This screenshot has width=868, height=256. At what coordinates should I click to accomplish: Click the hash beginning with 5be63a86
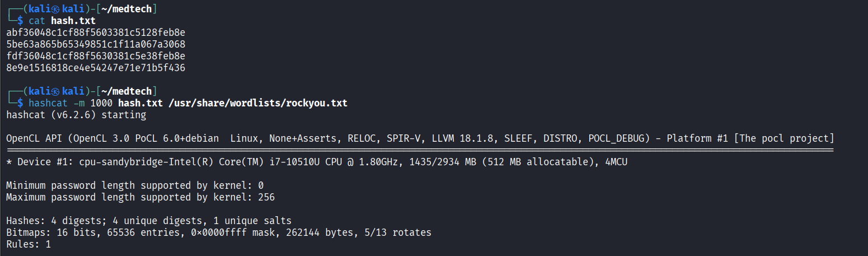[x=96, y=44]
